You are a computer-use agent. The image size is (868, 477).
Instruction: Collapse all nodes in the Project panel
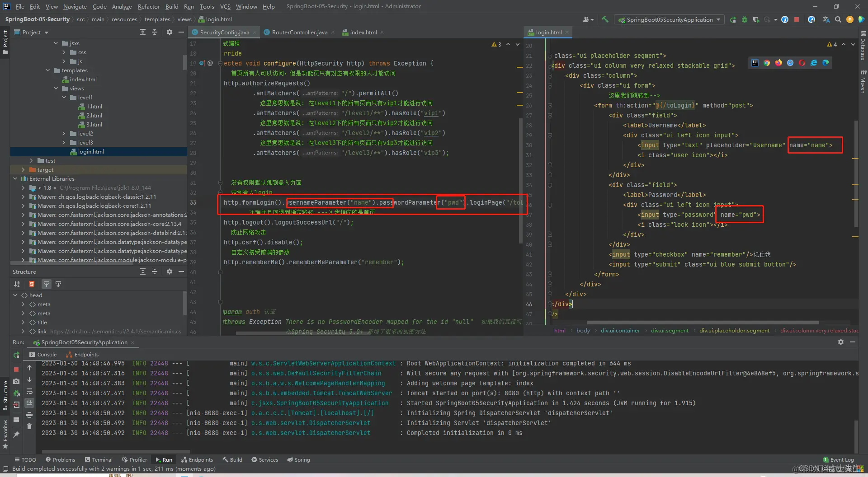(x=155, y=32)
